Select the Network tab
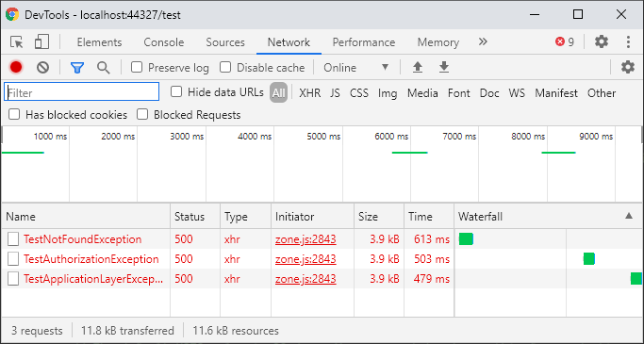The image size is (644, 344). click(289, 42)
